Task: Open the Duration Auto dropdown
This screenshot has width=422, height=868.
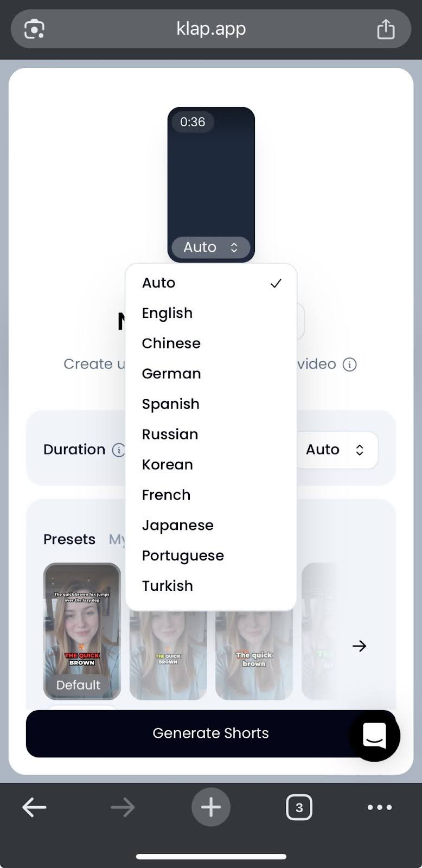Action: [335, 450]
